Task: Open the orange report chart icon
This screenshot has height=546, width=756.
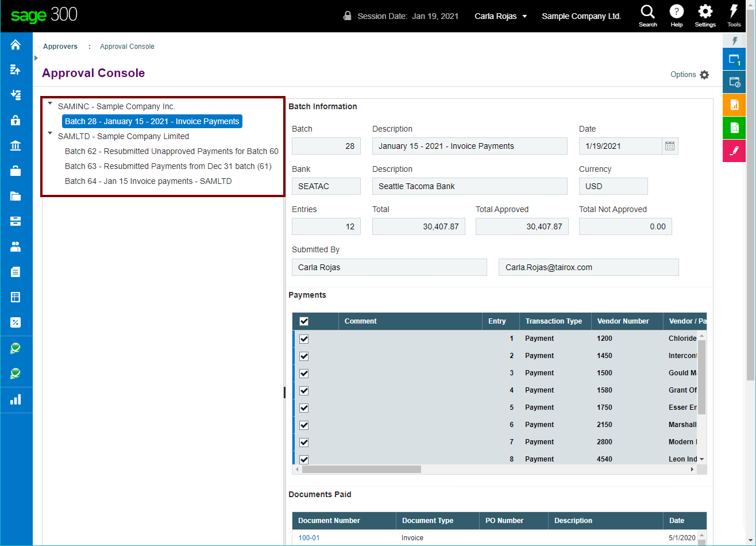Action: [x=734, y=105]
